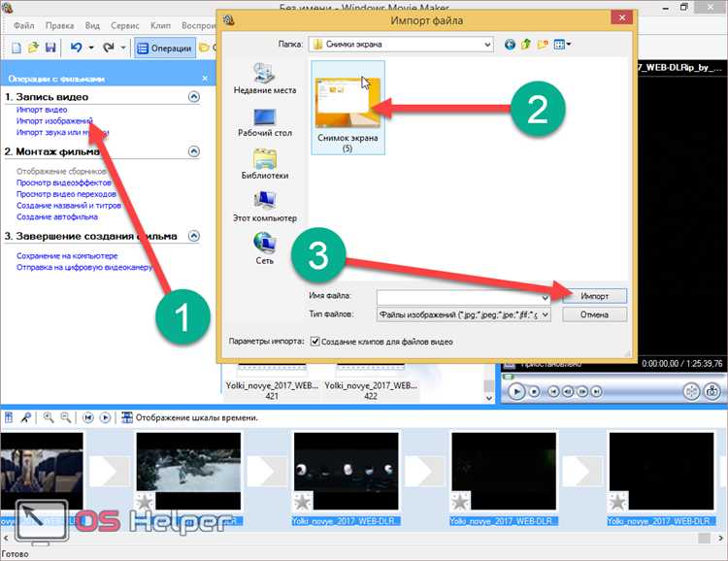The image size is (728, 561).
Task: Click Отправка на цифровую видеокамеру link
Action: click(x=84, y=268)
